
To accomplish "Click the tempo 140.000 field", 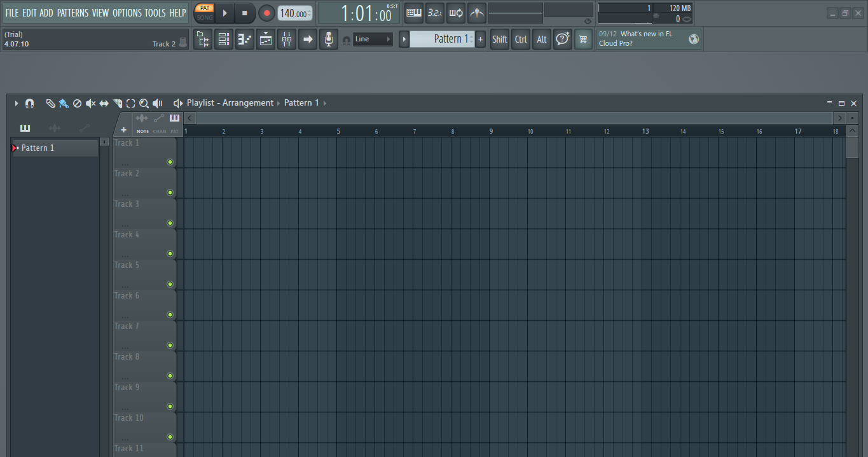I will coord(295,13).
